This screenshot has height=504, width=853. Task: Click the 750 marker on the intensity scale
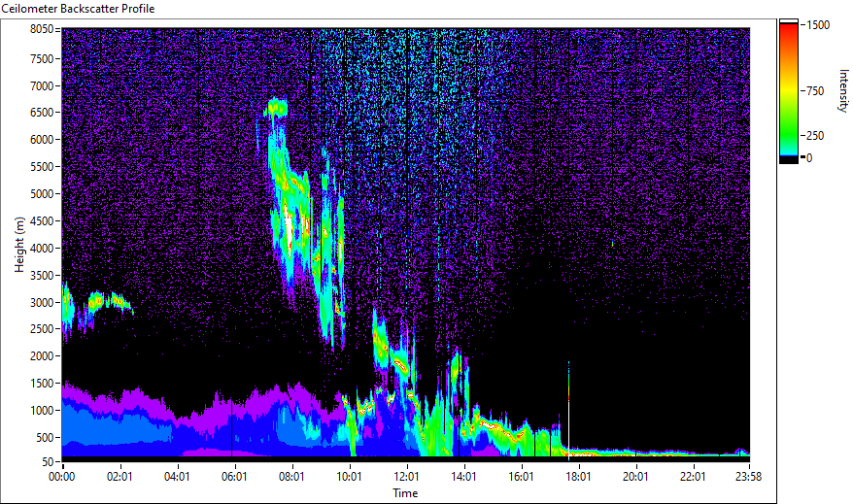(815, 91)
